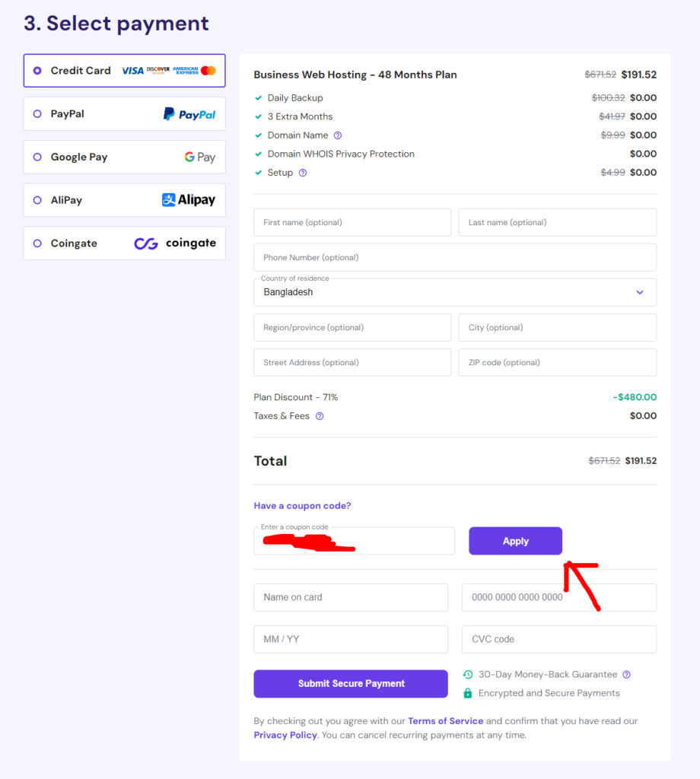This screenshot has height=779, width=700.
Task: Pick the Coingate radio option
Action: [x=37, y=243]
